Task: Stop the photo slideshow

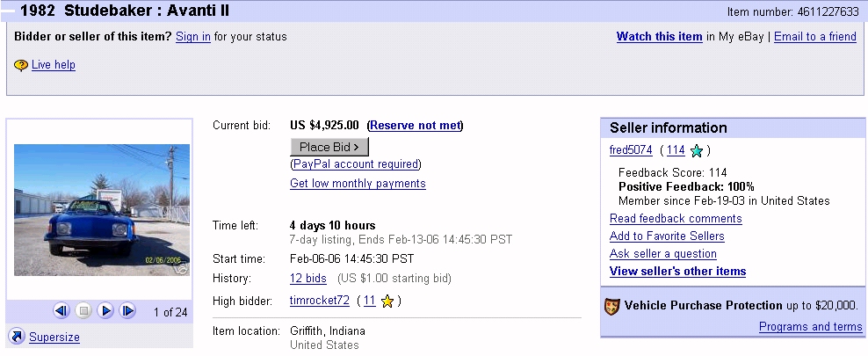Action: (x=83, y=310)
